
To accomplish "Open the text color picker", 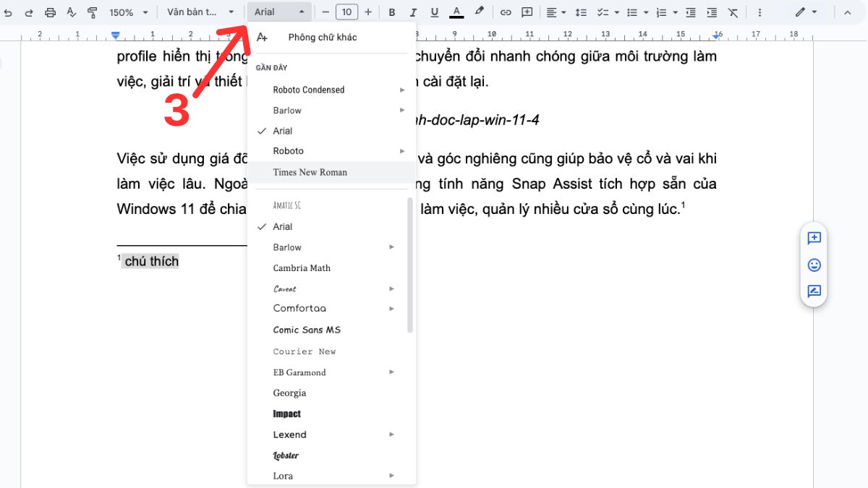I will (456, 12).
